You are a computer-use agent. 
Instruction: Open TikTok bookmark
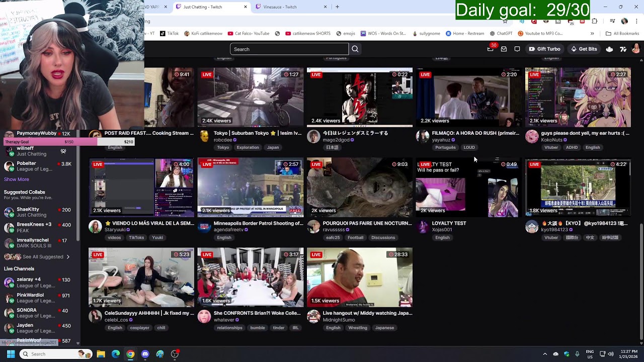170,34
